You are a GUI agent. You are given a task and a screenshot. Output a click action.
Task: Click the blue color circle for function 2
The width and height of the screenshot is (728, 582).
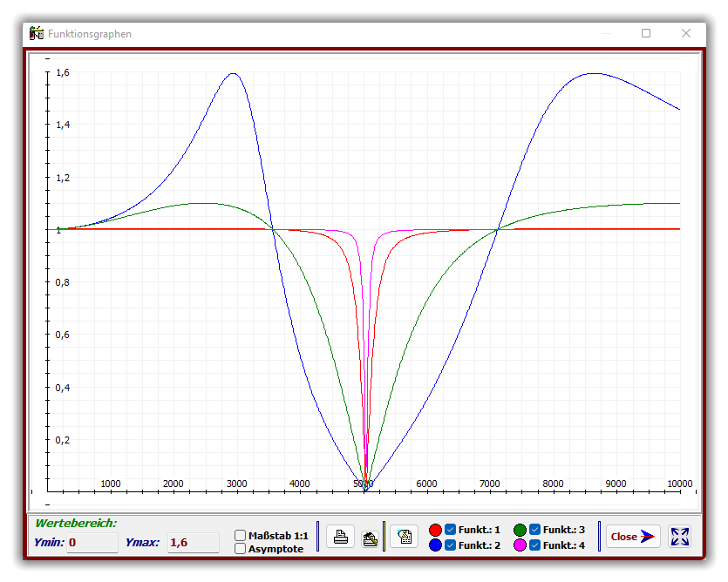[x=436, y=545]
